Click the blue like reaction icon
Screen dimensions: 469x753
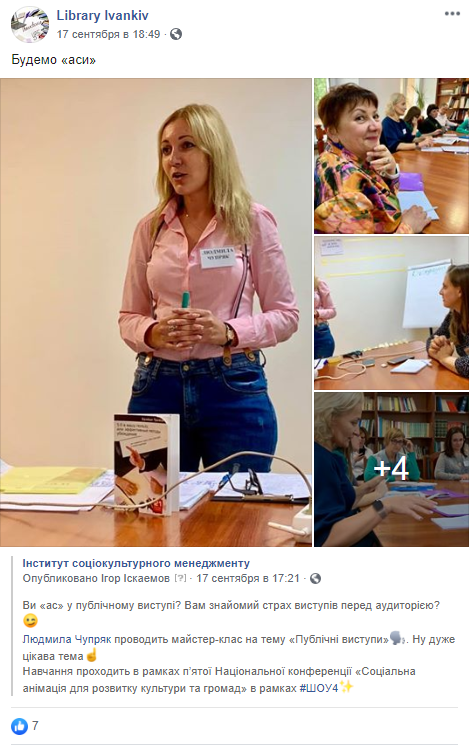tap(19, 726)
